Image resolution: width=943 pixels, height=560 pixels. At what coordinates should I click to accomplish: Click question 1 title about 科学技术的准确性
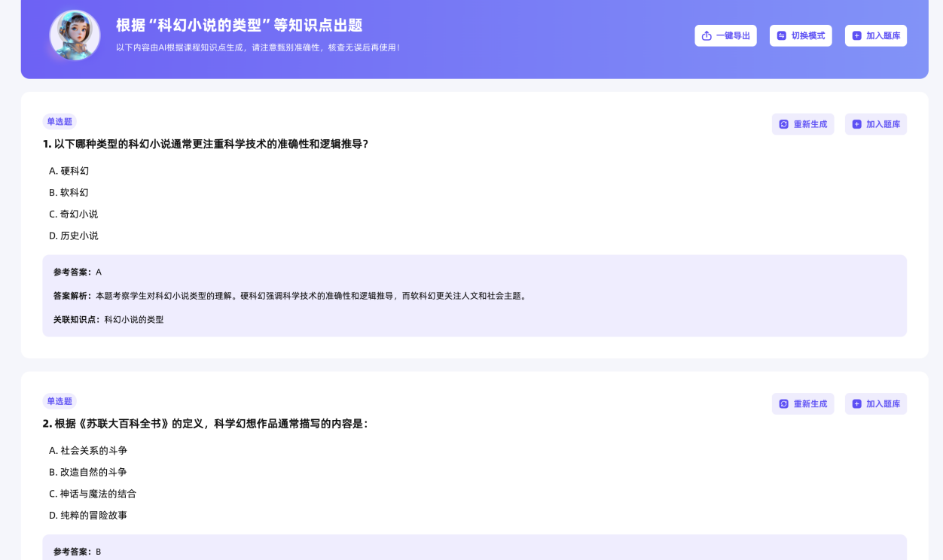point(206,144)
